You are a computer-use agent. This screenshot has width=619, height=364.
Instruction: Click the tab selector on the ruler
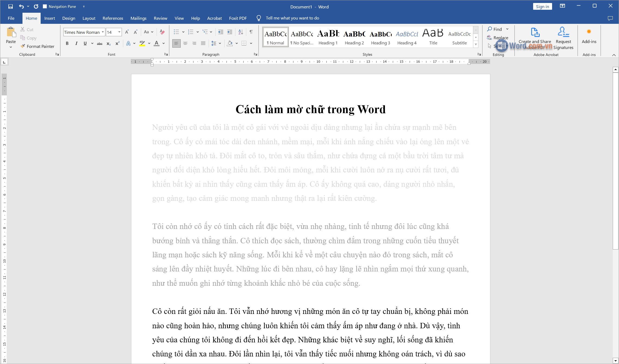(x=4, y=62)
